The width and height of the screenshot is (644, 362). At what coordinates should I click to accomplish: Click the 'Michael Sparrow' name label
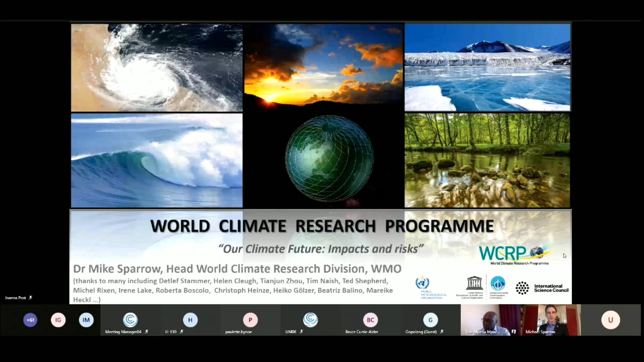coord(540,332)
